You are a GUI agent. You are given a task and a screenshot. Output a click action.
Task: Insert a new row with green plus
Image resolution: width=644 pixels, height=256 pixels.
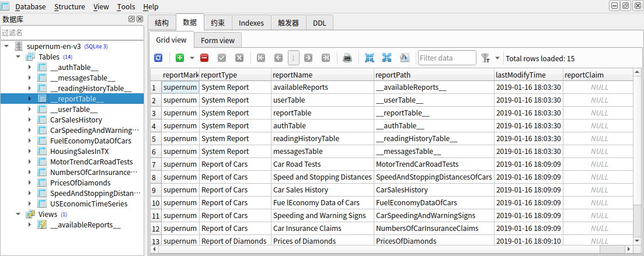point(179,58)
